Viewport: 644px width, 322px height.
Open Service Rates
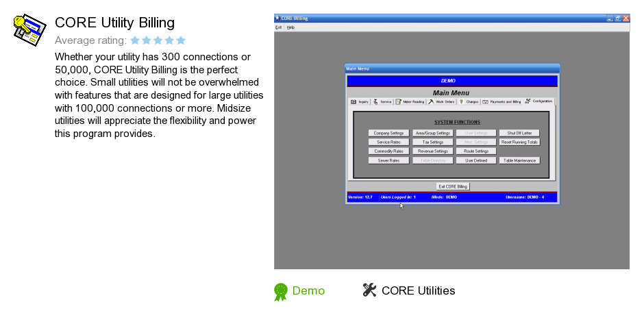point(388,142)
